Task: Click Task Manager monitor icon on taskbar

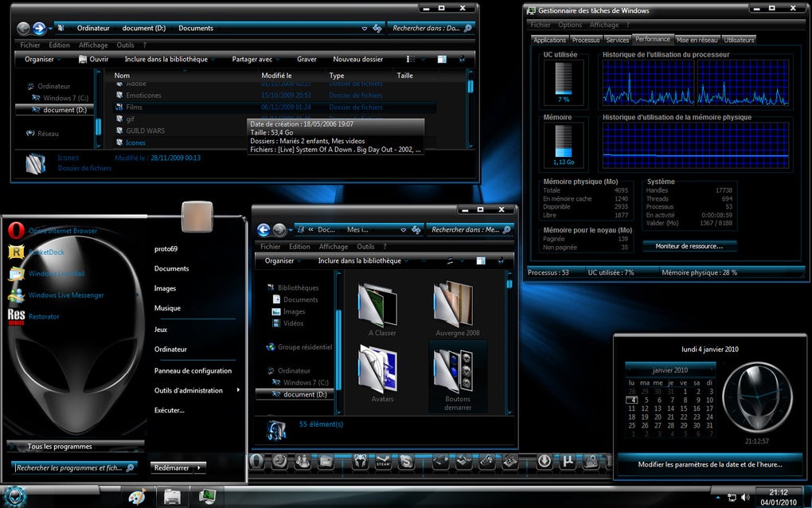Action: tap(207, 497)
